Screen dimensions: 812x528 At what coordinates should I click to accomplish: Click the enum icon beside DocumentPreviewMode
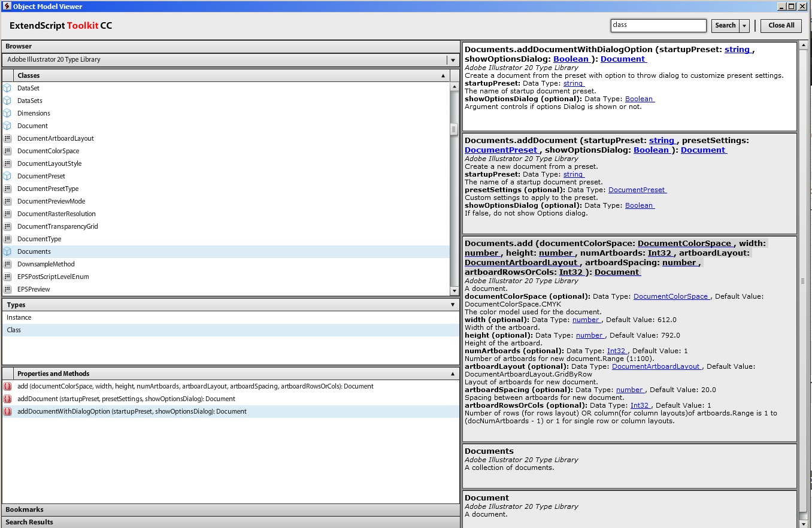pos(7,201)
